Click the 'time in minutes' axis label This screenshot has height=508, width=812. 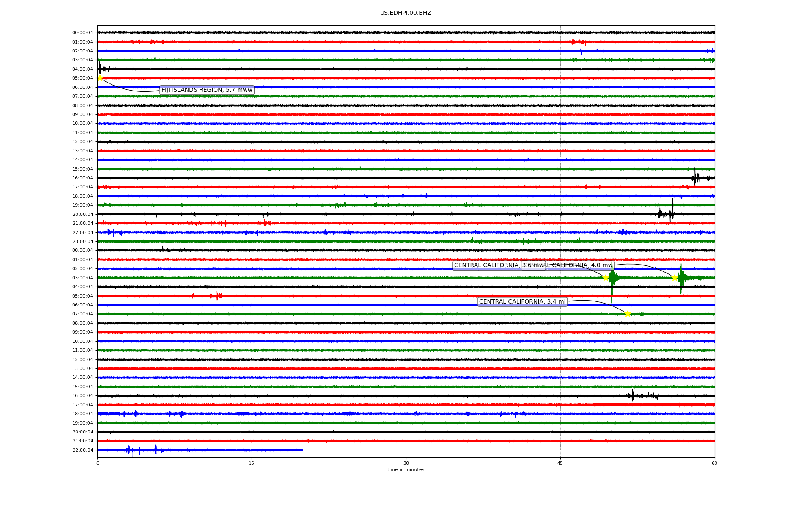coord(406,470)
